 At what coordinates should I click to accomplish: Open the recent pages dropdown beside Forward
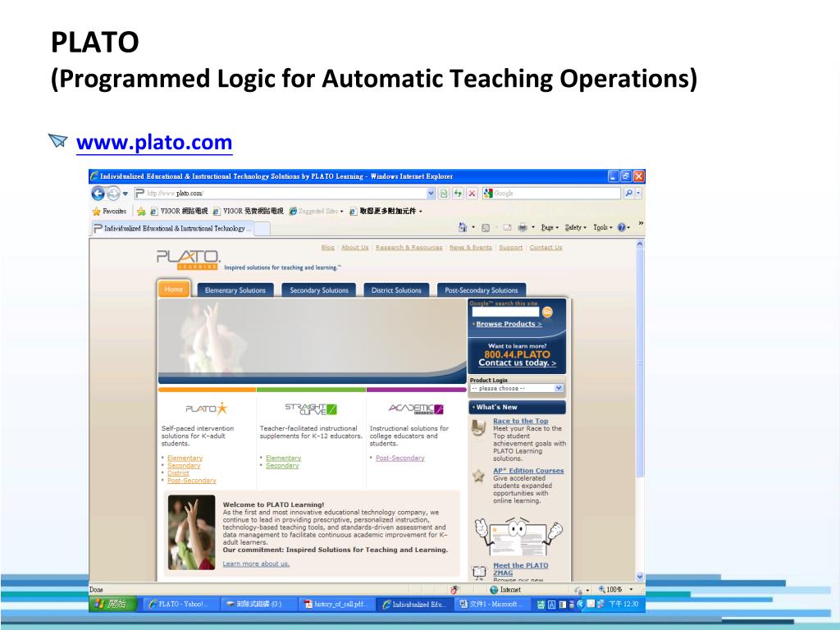[x=126, y=194]
